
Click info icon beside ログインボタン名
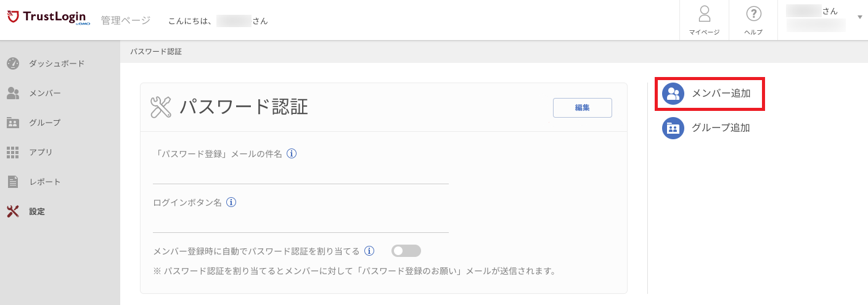[x=231, y=202]
